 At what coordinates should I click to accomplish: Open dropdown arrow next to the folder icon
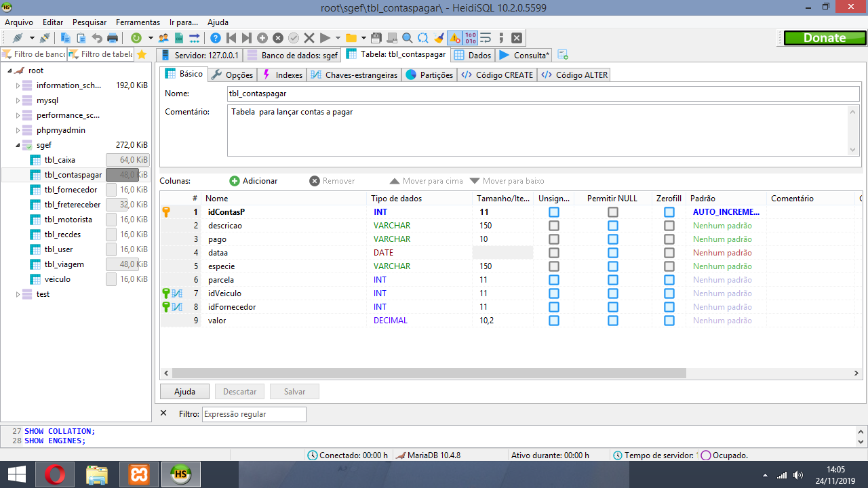pos(363,38)
